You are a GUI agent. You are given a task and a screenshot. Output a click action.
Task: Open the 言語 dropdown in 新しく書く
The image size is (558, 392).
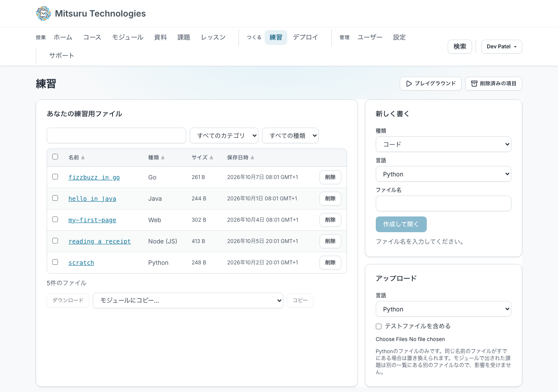tap(443, 174)
